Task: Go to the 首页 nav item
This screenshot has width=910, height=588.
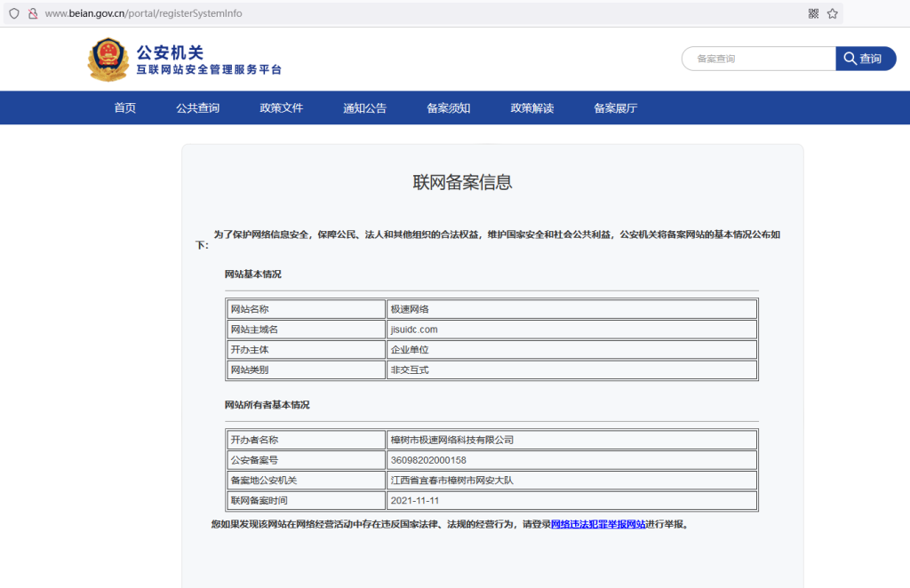Action: pyautogui.click(x=125, y=108)
